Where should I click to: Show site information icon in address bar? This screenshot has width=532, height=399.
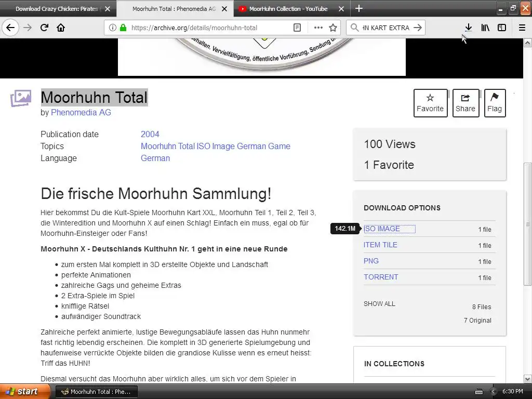pyautogui.click(x=112, y=28)
